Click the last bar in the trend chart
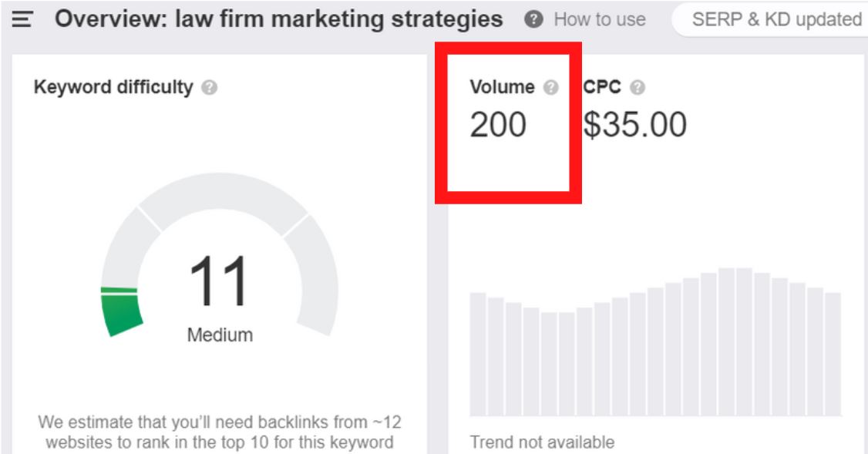This screenshot has width=868, height=454. click(x=833, y=353)
